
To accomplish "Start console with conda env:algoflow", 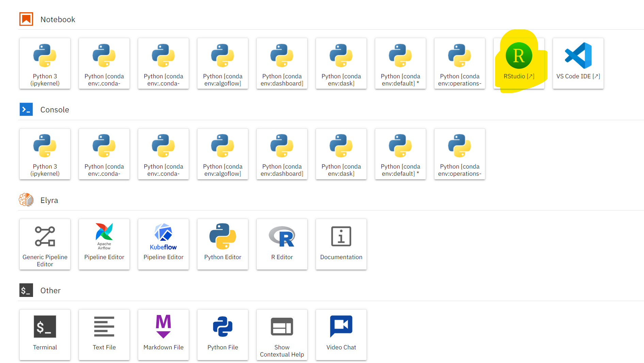I will click(x=223, y=154).
